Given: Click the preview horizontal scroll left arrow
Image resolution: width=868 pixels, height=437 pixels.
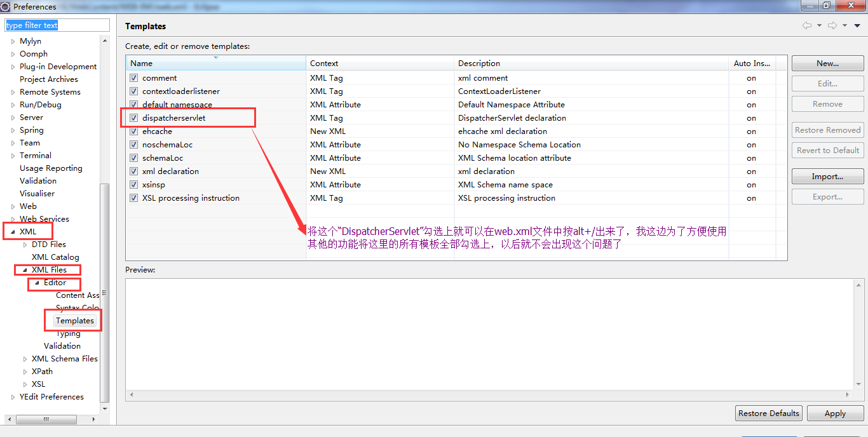Looking at the screenshot, I should point(130,394).
